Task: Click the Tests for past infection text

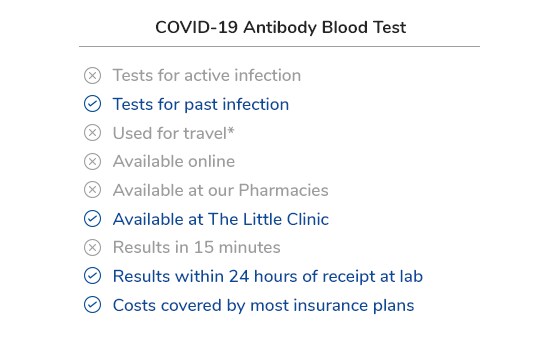Action: tap(201, 104)
